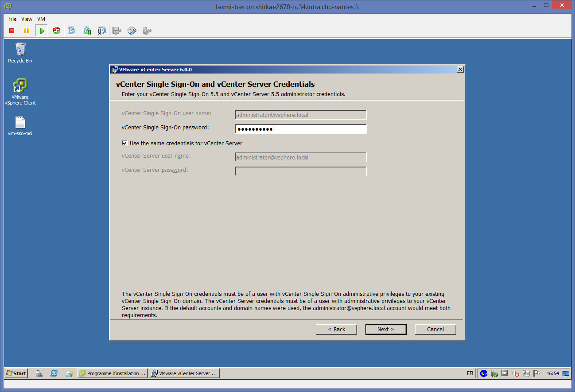Open the Windows Start button
The width and height of the screenshot is (575, 392).
pyautogui.click(x=16, y=373)
